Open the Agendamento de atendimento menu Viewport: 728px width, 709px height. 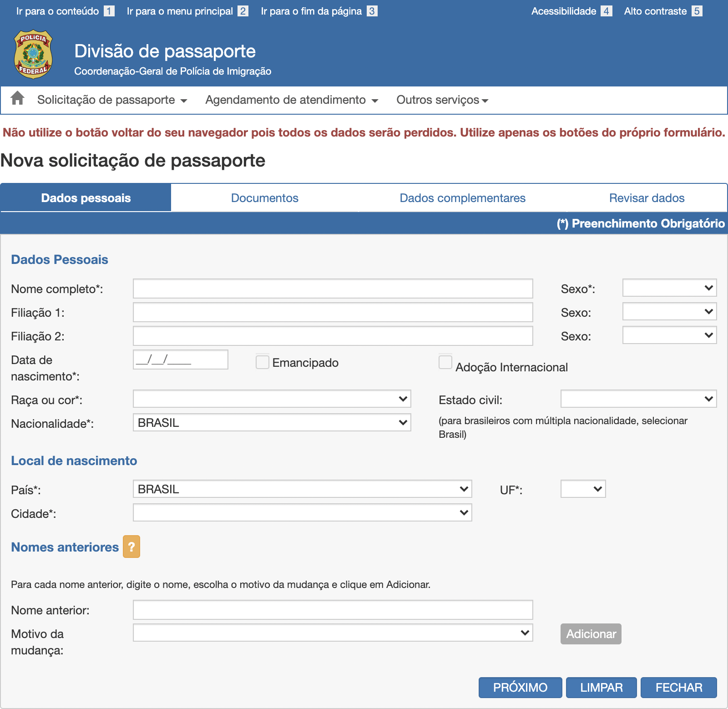pyautogui.click(x=291, y=100)
